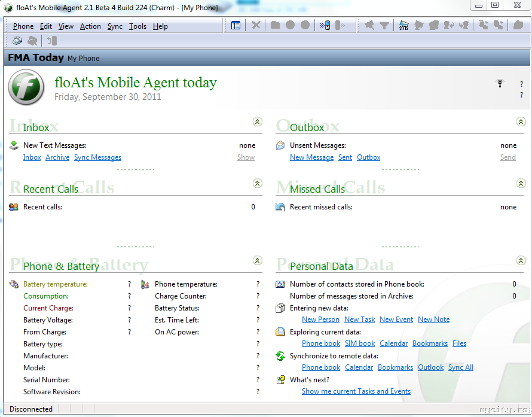Click the New Message link
The image size is (532, 417).
(x=311, y=157)
